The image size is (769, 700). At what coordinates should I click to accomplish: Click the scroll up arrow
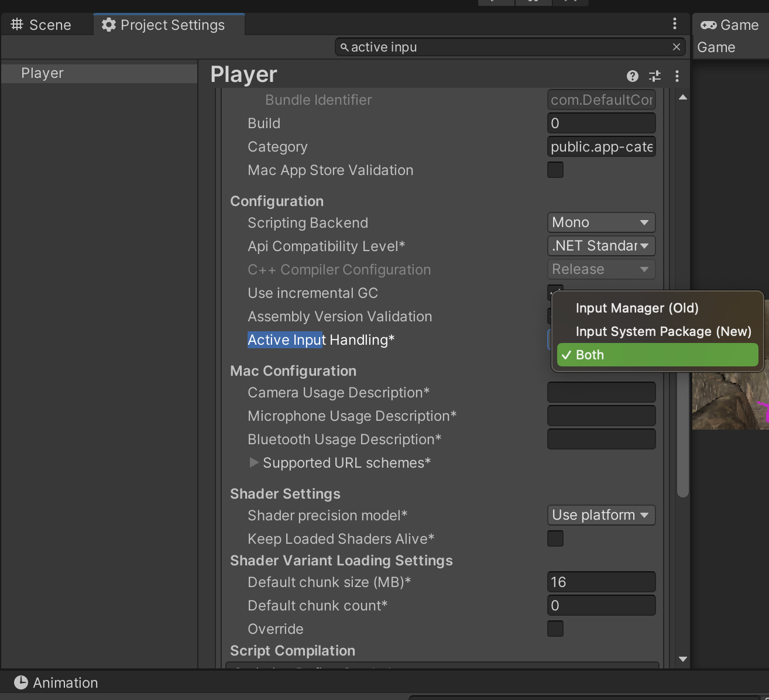[682, 97]
